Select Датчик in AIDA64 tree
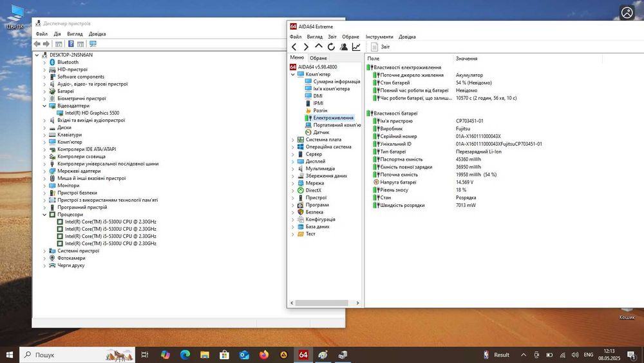644x363 pixels. point(321,132)
